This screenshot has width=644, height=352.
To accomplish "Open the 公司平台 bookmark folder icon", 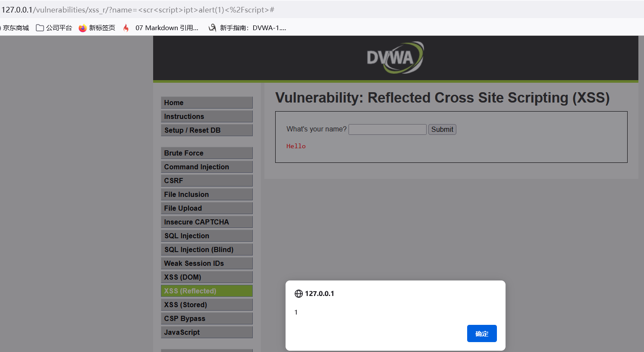I will [40, 28].
